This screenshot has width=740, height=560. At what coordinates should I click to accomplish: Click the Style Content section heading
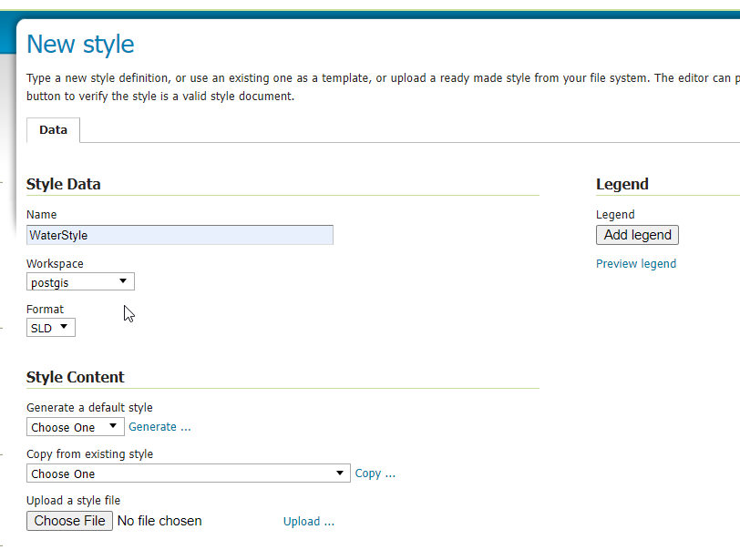tap(75, 377)
